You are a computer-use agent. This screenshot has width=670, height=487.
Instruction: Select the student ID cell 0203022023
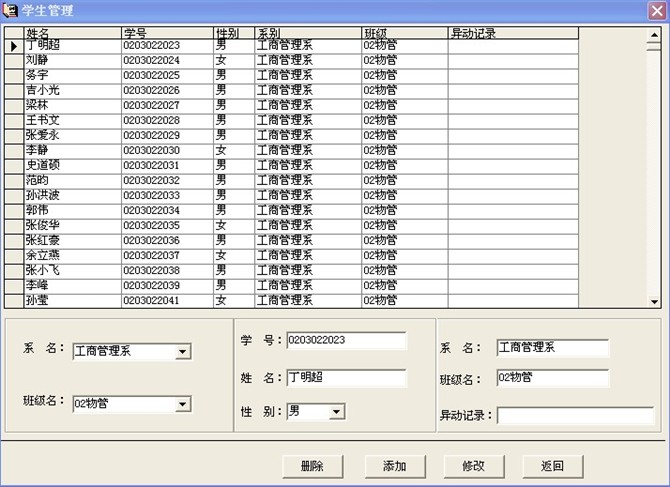168,46
